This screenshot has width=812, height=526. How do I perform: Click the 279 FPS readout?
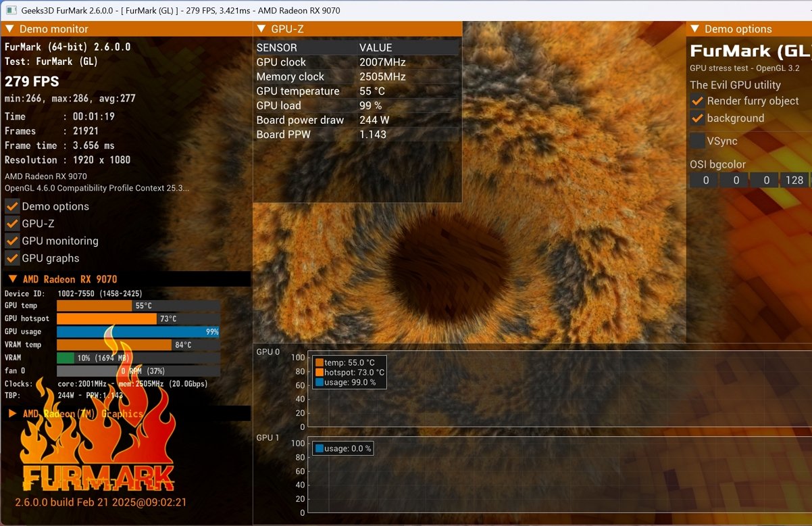coord(32,82)
